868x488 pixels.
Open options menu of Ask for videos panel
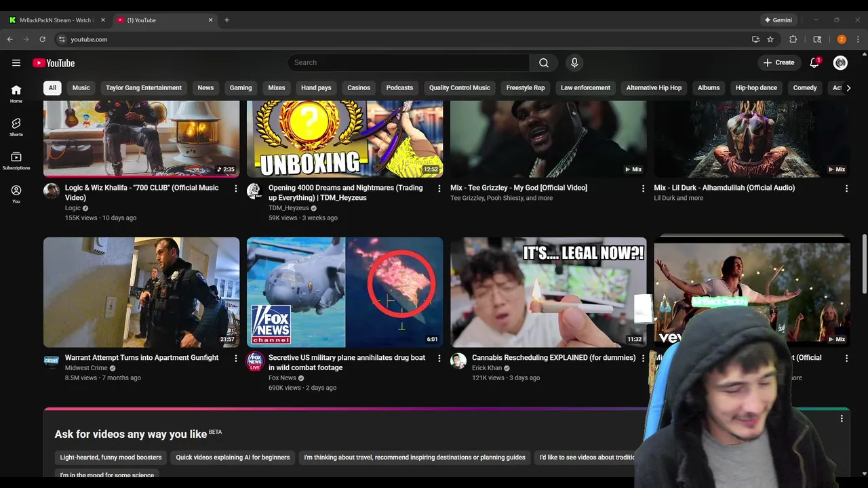[842, 419]
